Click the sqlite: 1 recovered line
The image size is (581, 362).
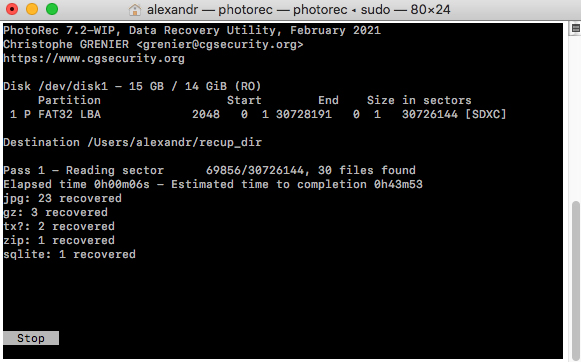[x=69, y=254]
